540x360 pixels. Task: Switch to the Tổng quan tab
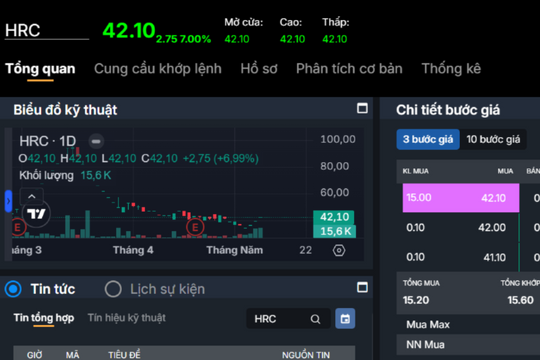click(40, 69)
